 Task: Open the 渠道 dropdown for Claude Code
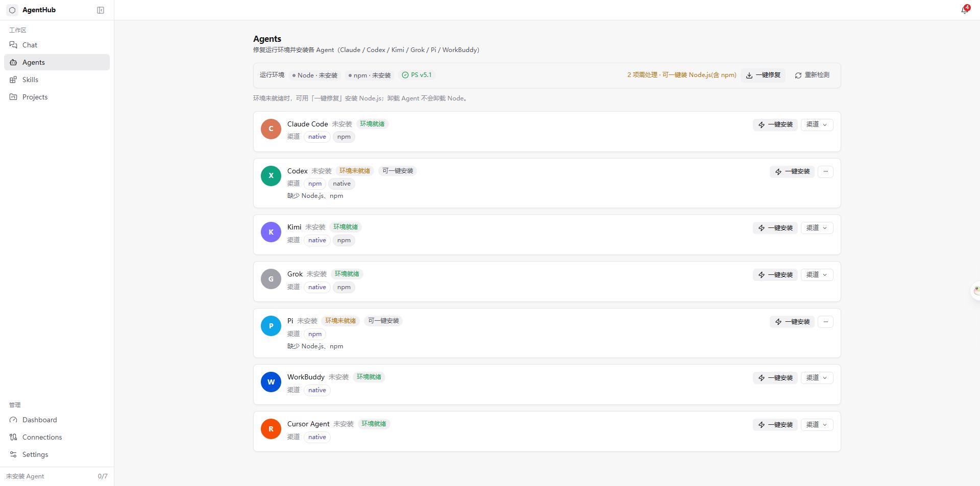[817, 124]
